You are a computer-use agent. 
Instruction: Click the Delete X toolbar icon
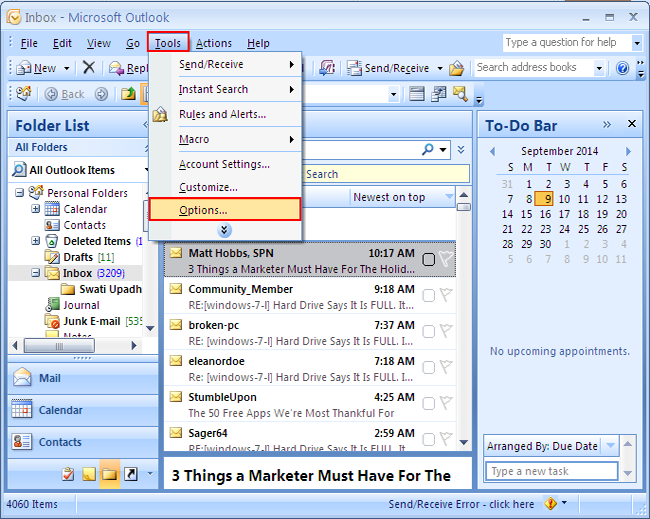(x=89, y=67)
